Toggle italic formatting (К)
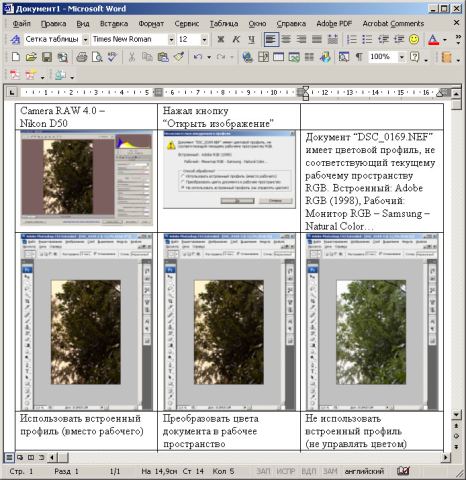Image resolution: width=466 pixels, height=480 pixels. 236,39
